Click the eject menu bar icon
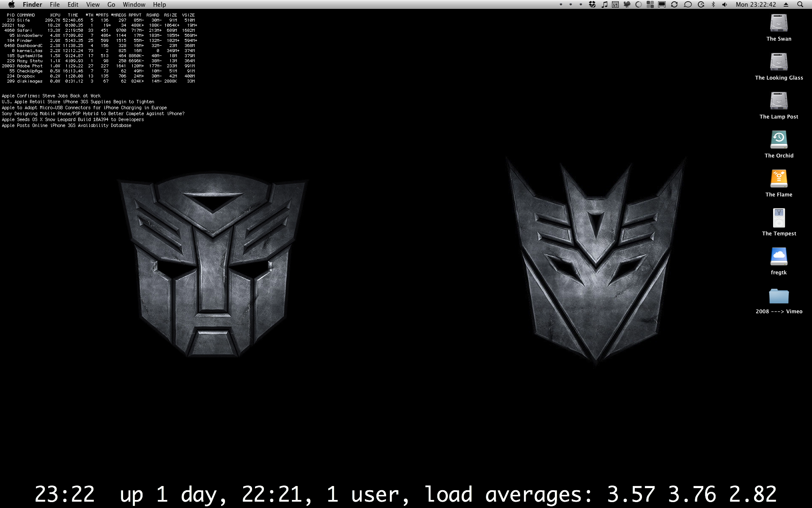 point(786,5)
